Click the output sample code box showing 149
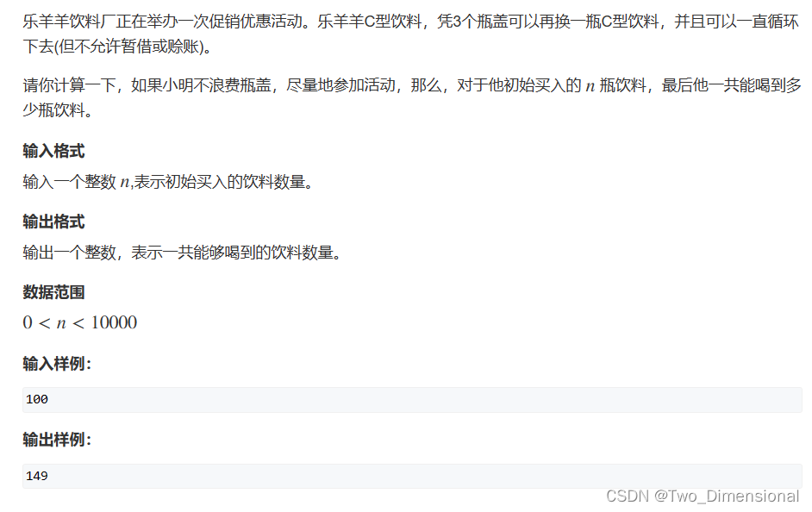The image size is (812, 512). 412,476
